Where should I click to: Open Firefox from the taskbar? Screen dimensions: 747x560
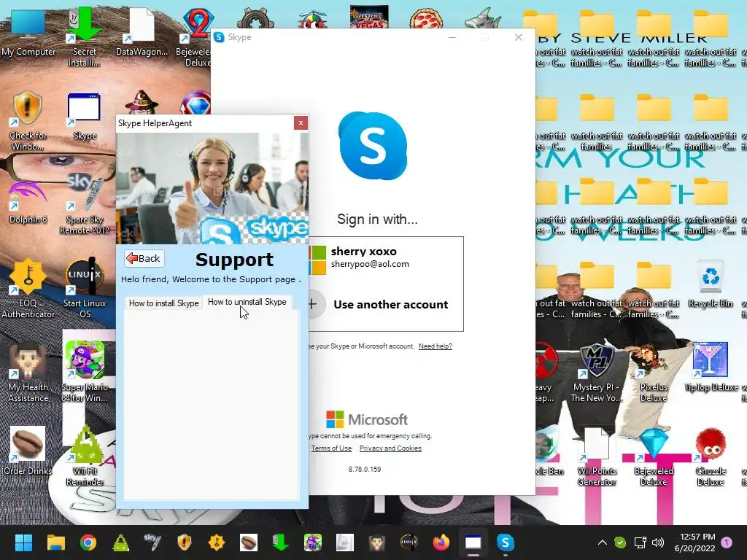pyautogui.click(x=441, y=542)
